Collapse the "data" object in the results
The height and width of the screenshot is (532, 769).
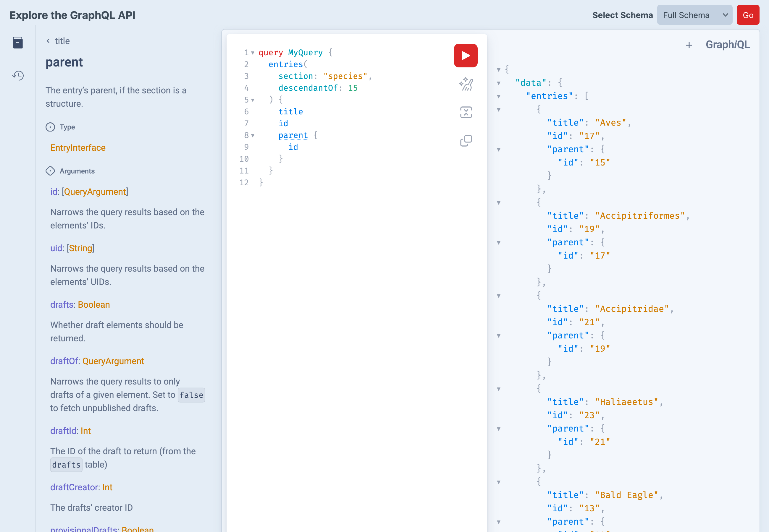point(499,83)
